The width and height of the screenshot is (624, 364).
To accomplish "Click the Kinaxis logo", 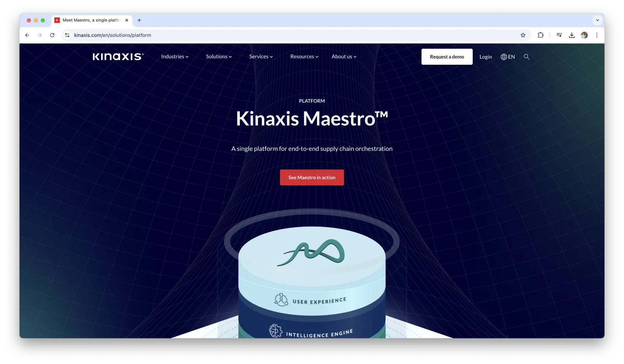I will tap(118, 57).
